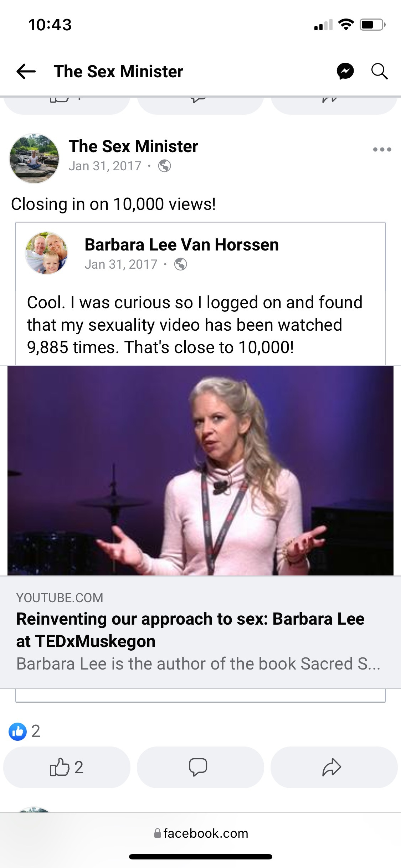
Task: Open the shared post's Jan 31, 2017 timestamp
Action: [x=121, y=264]
